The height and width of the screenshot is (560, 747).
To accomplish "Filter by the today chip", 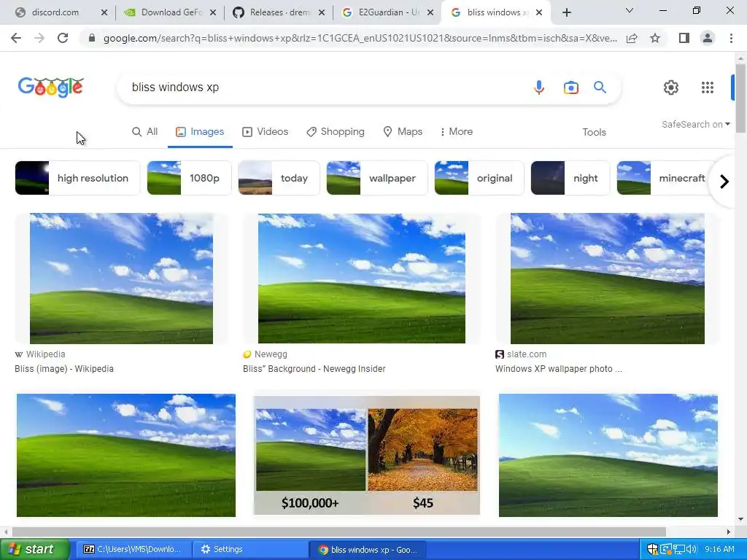I will tap(279, 178).
